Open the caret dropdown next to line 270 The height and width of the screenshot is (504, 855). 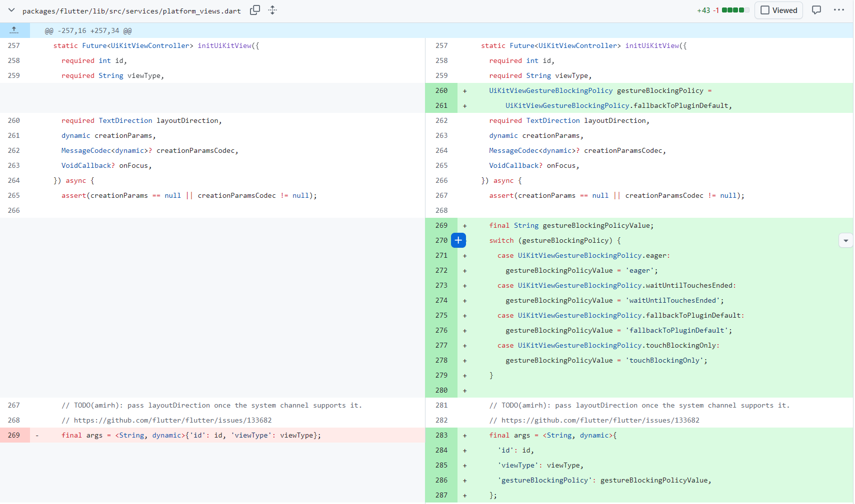(x=846, y=240)
